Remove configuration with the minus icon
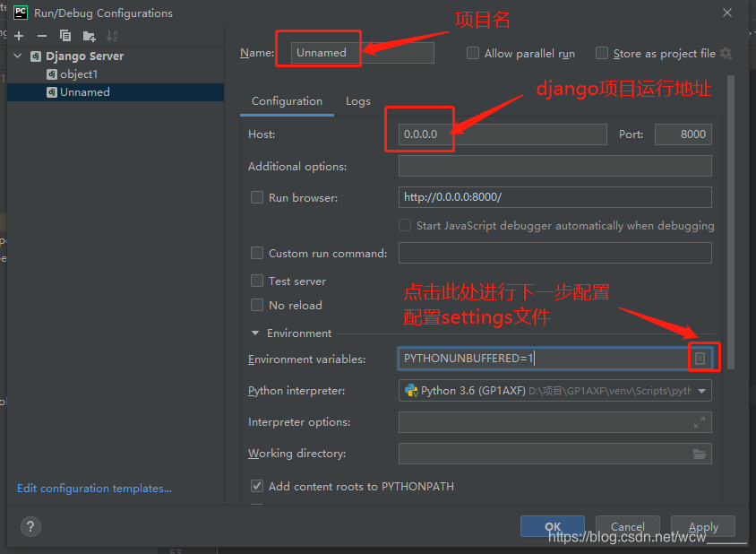Screen dimensions: 756x554 (42, 36)
